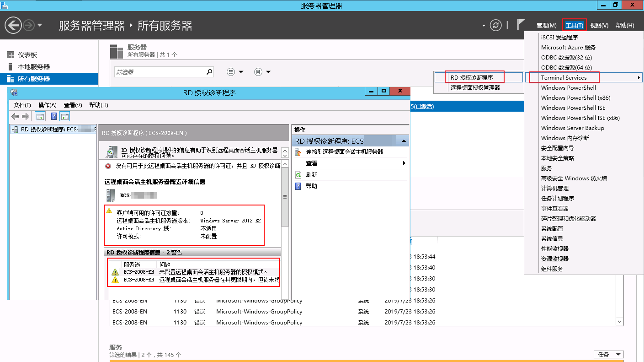The width and height of the screenshot is (644, 362).
Task: Refresh Server Manager with the circular arrows icon
Action: [x=495, y=25]
